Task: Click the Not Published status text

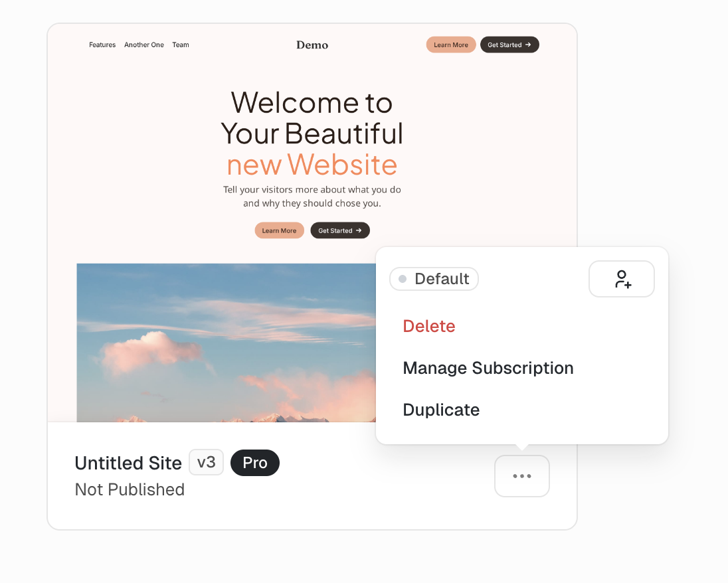Action: [x=130, y=490]
